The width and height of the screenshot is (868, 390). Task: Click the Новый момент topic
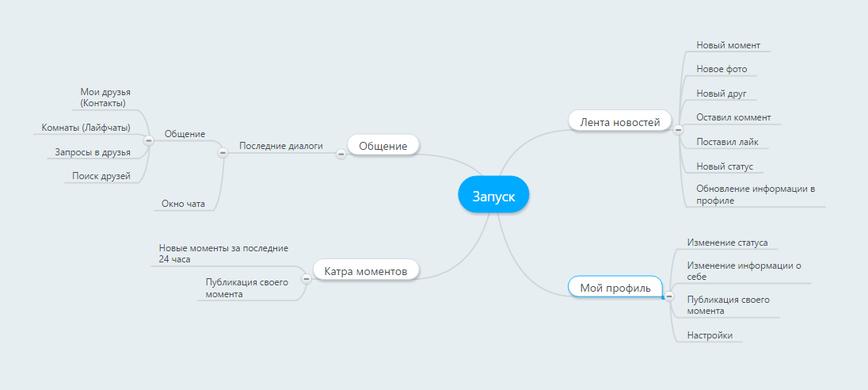pos(728,45)
